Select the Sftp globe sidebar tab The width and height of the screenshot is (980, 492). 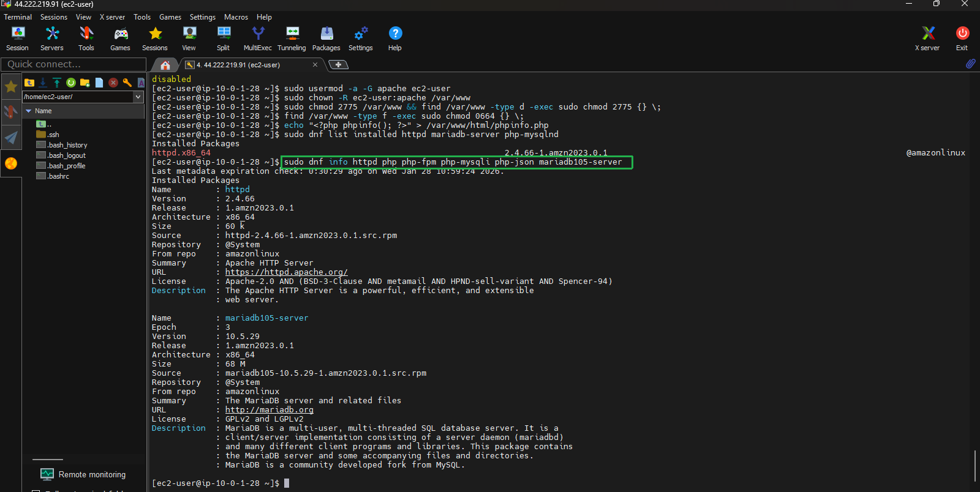pos(11,163)
